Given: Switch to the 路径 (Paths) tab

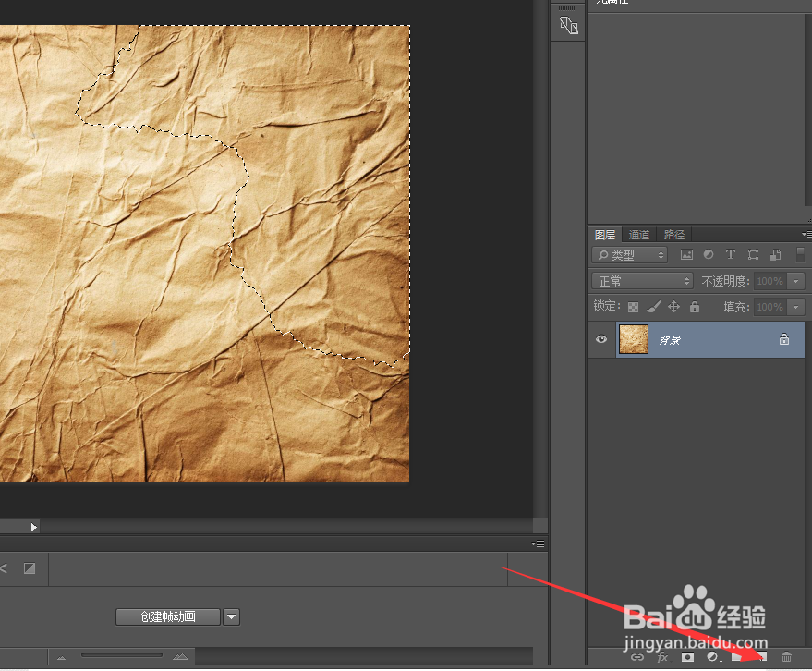Looking at the screenshot, I should click(673, 235).
